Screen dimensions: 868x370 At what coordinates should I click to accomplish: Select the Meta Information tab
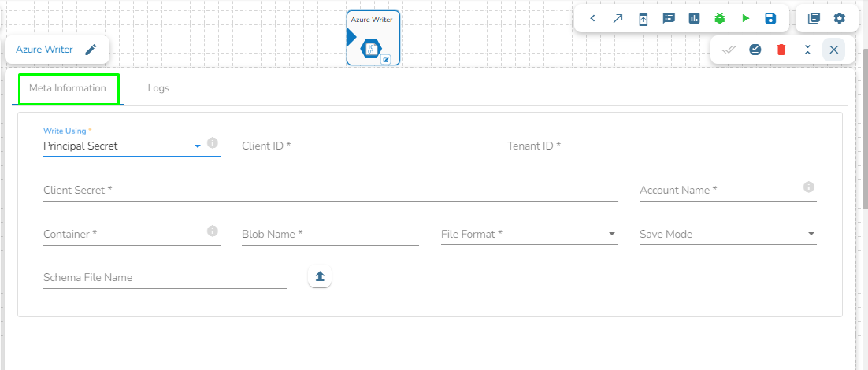point(68,88)
